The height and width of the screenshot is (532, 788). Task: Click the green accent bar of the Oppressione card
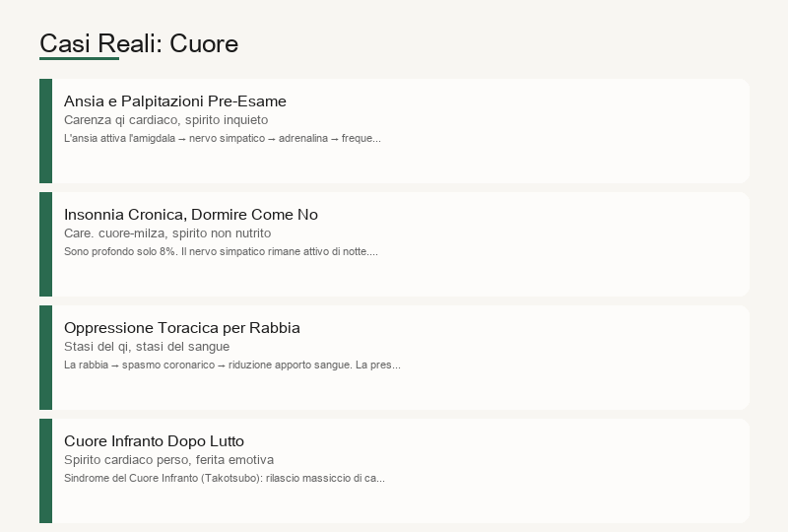click(45, 358)
